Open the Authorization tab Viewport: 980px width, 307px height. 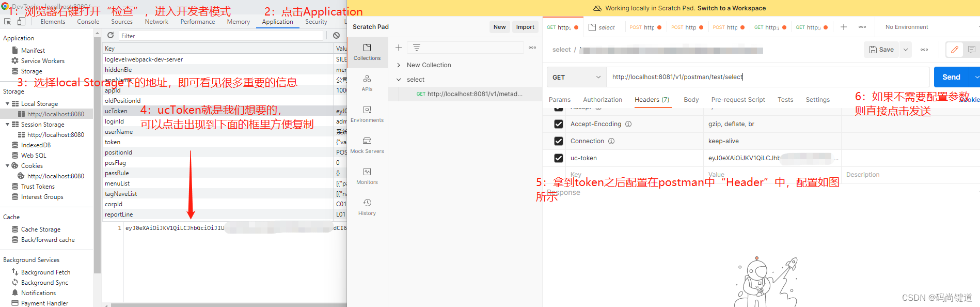pos(603,100)
